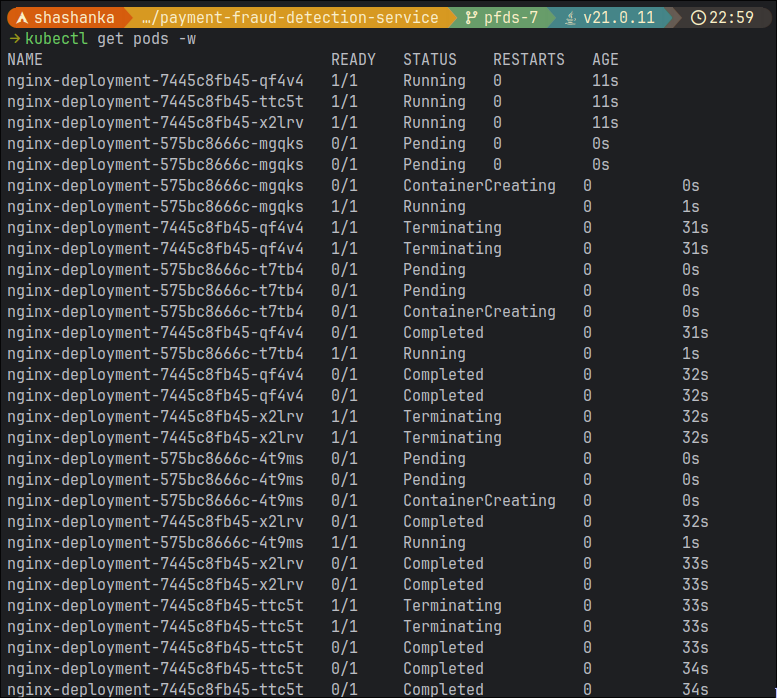This screenshot has width=777, height=698.
Task: Click the git branch icon beside pfds-7
Action: pos(471,18)
